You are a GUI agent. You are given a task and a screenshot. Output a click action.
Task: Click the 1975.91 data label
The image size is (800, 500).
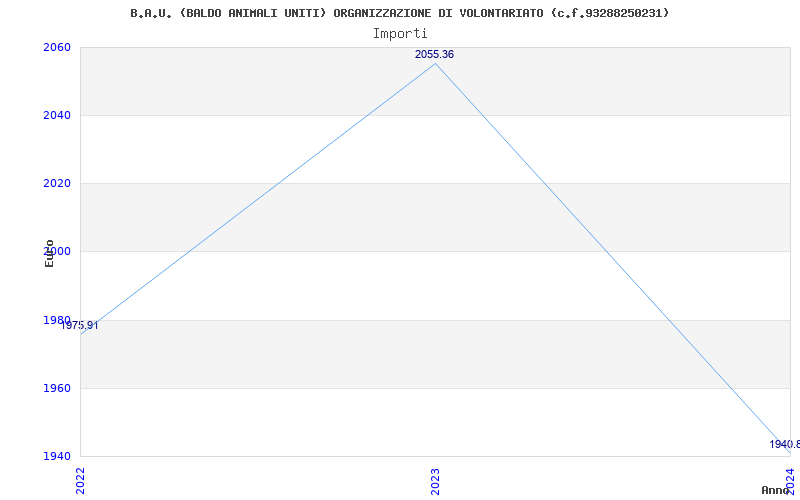(x=80, y=325)
